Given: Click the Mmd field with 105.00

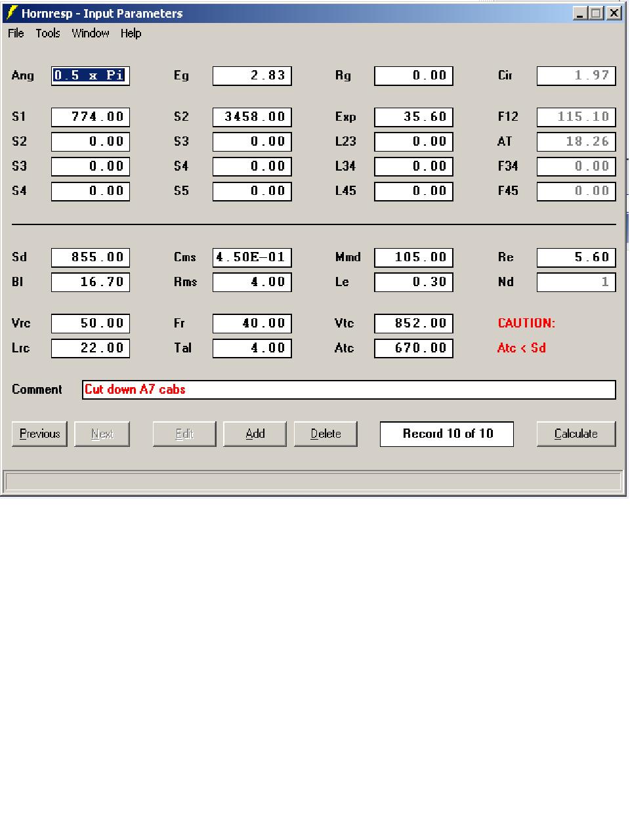Looking at the screenshot, I should point(413,257).
